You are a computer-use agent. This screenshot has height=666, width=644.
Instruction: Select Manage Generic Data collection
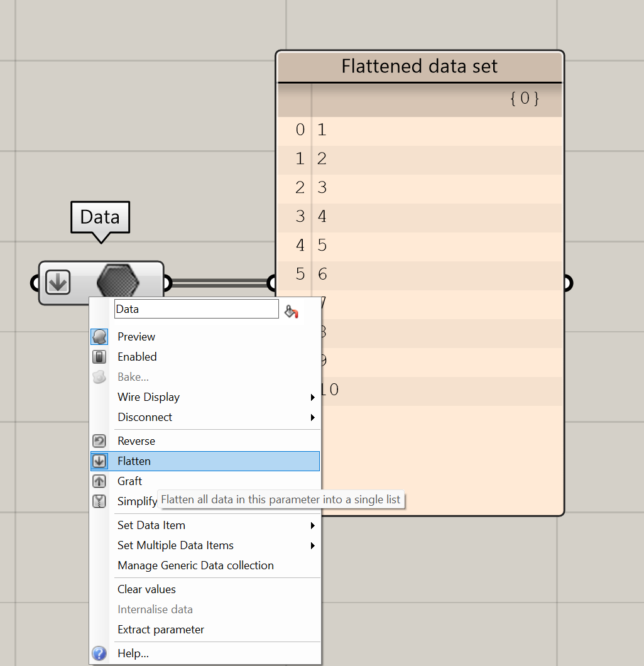195,565
